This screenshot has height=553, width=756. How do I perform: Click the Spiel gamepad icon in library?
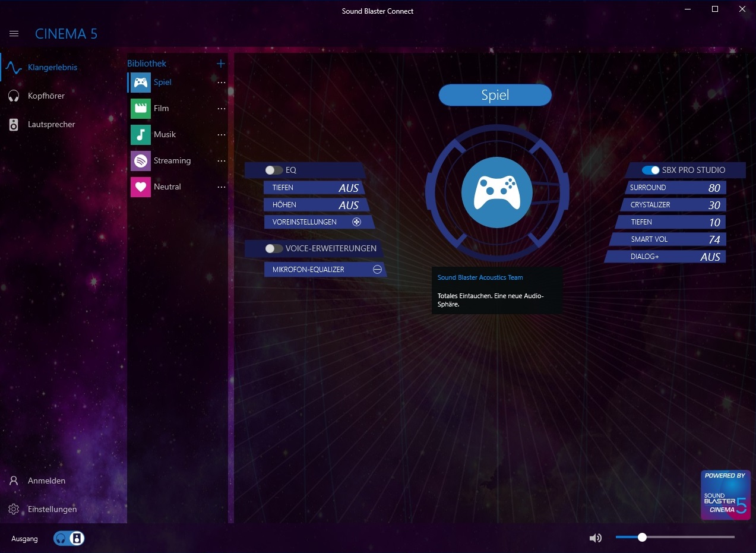[x=141, y=83]
